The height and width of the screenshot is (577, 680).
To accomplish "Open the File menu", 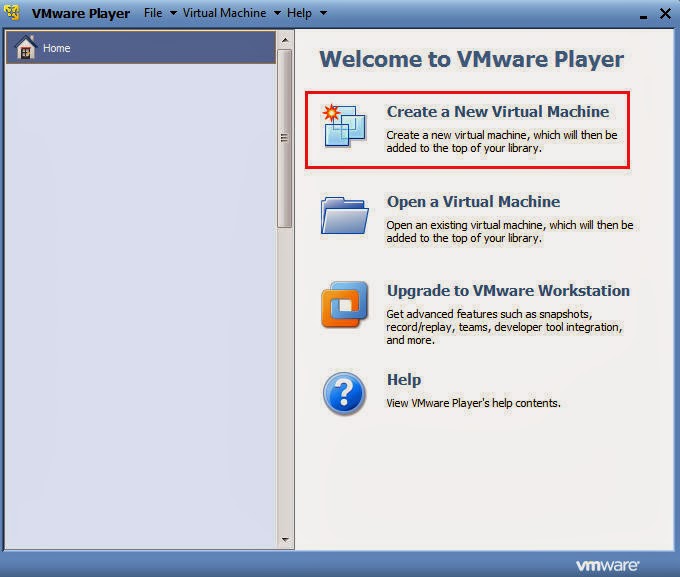I will 153,13.
